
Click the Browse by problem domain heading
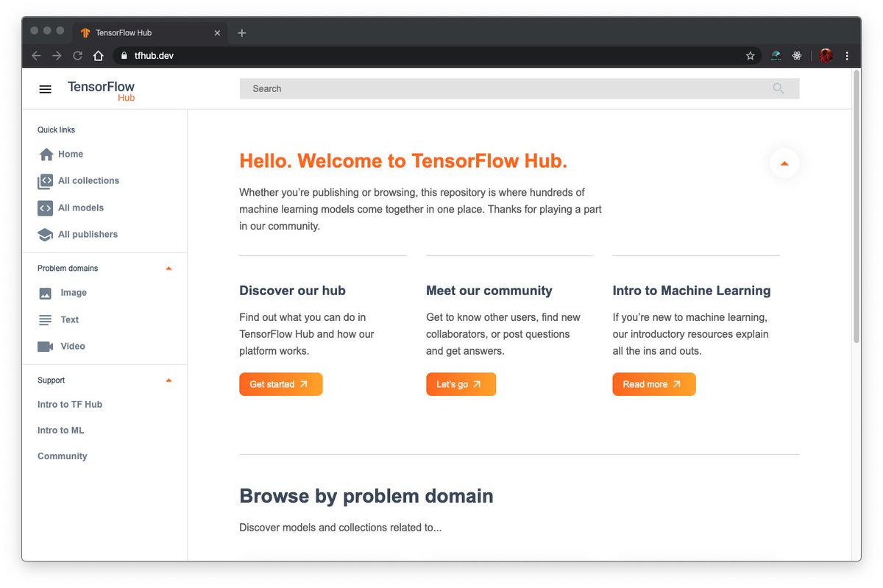point(366,496)
